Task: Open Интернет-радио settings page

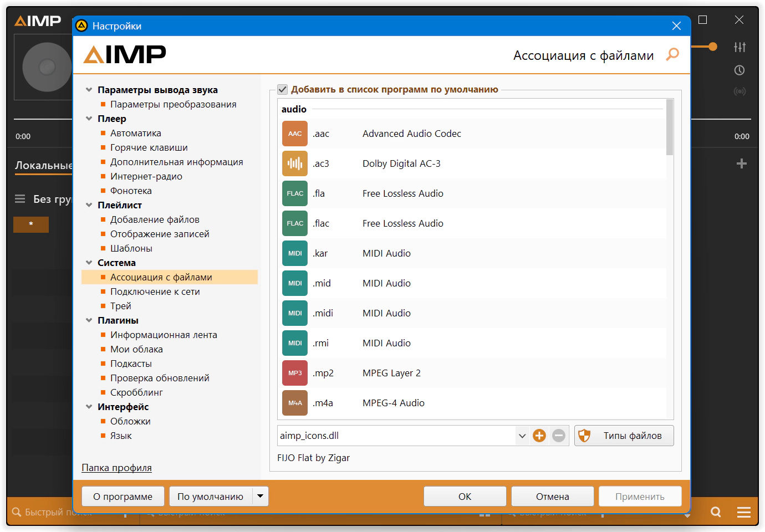Action: click(x=146, y=176)
